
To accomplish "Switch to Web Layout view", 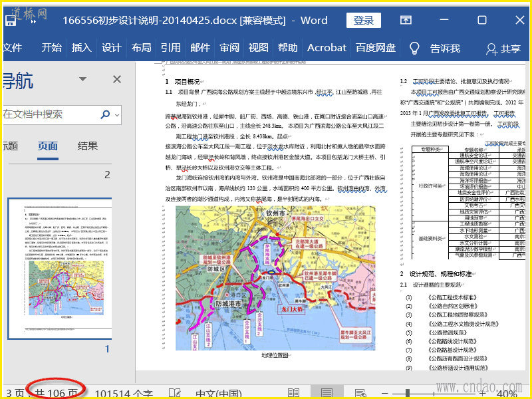I will click(x=360, y=393).
